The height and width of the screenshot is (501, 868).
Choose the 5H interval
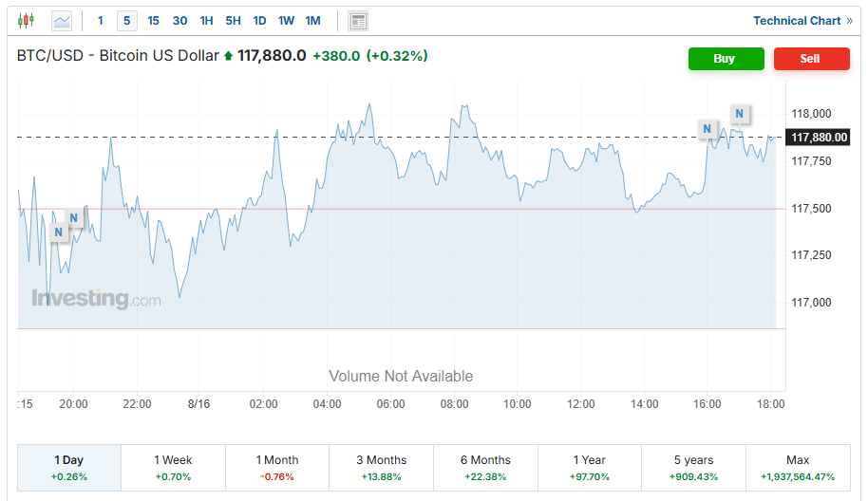[233, 20]
